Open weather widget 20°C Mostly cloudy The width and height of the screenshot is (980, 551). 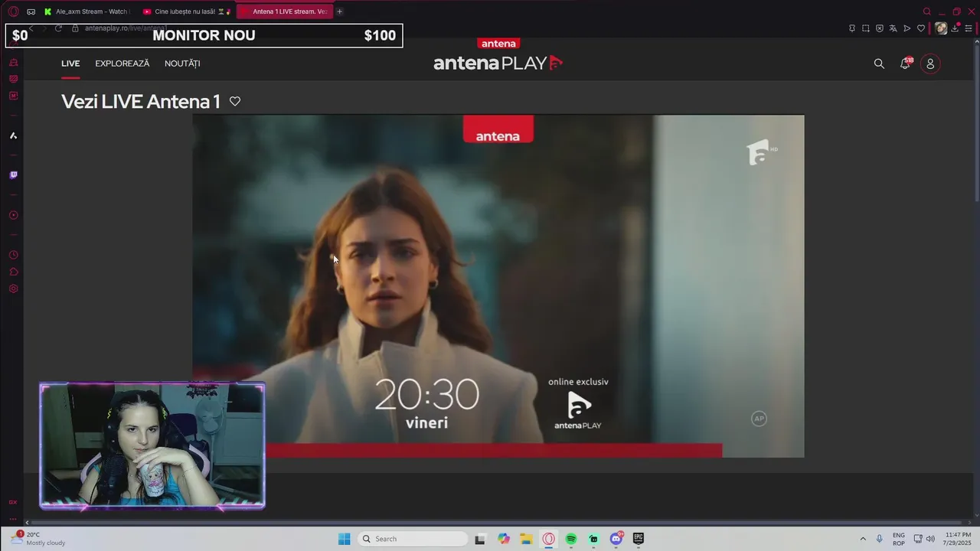[x=38, y=539]
